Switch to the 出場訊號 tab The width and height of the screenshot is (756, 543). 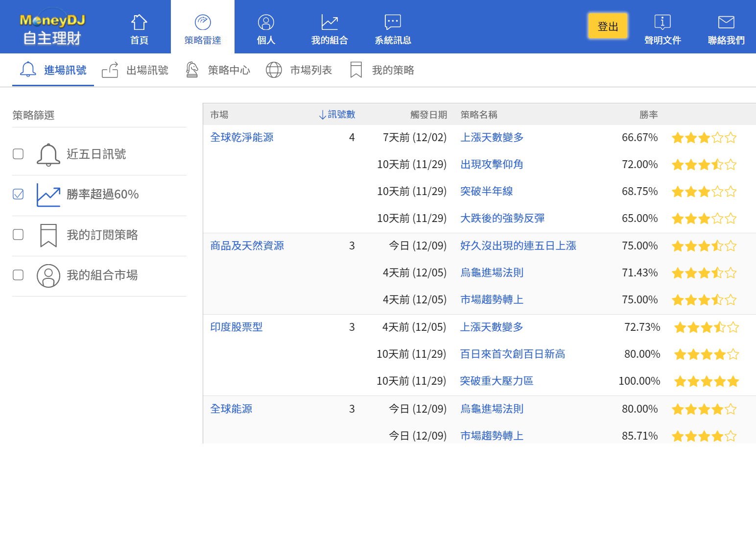pos(136,70)
